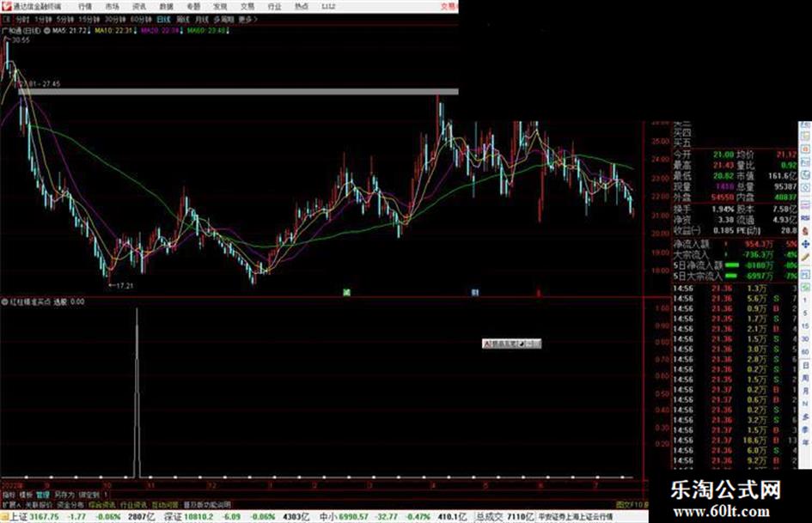812x523 pixels.
Task: Open the 行情 menu
Action: (85, 6)
